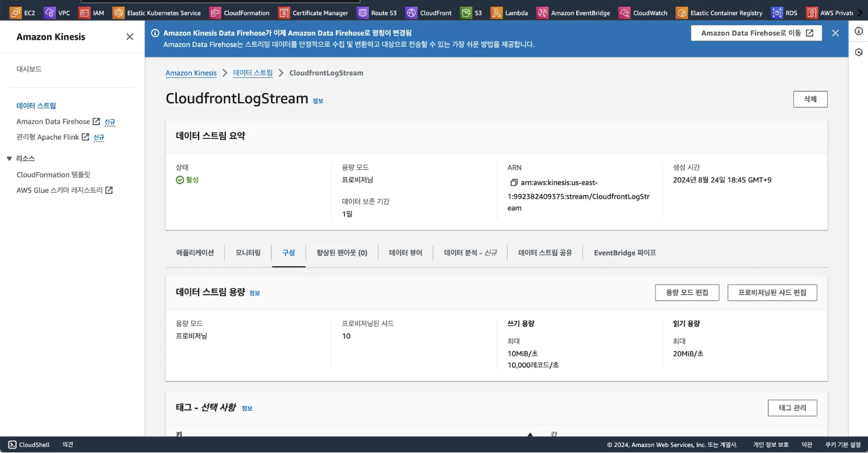Open 쿠키 기본 설정 footer link
868x453 pixels.
coord(843,445)
